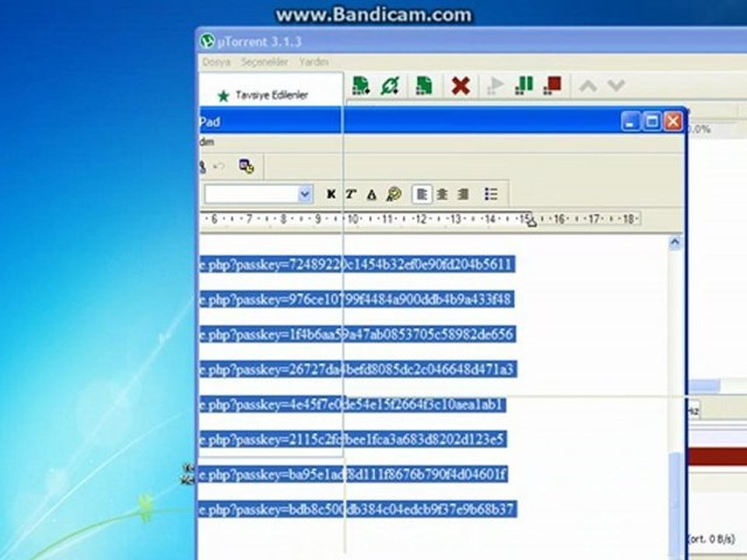The image size is (747, 560).
Task: Click passkey line starting 4e45f7e0
Action: tap(352, 404)
